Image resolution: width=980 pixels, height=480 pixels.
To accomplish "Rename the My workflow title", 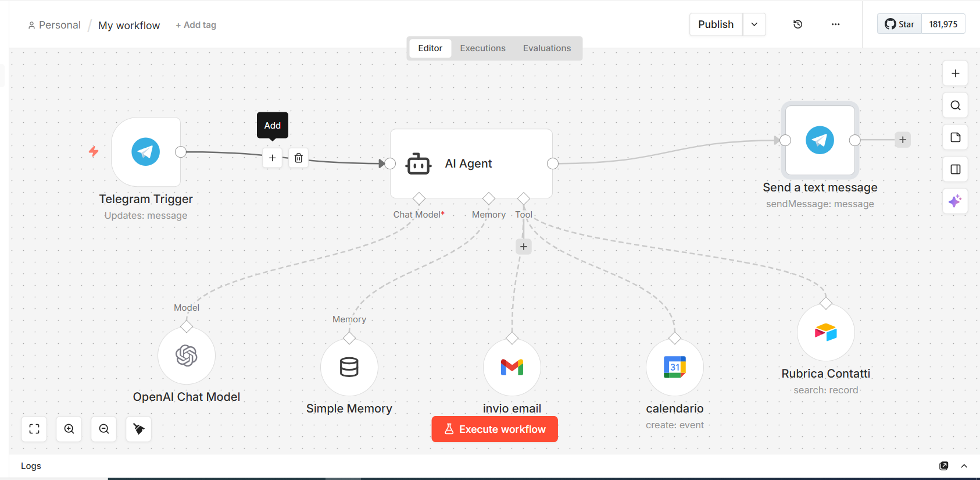I will (x=129, y=26).
